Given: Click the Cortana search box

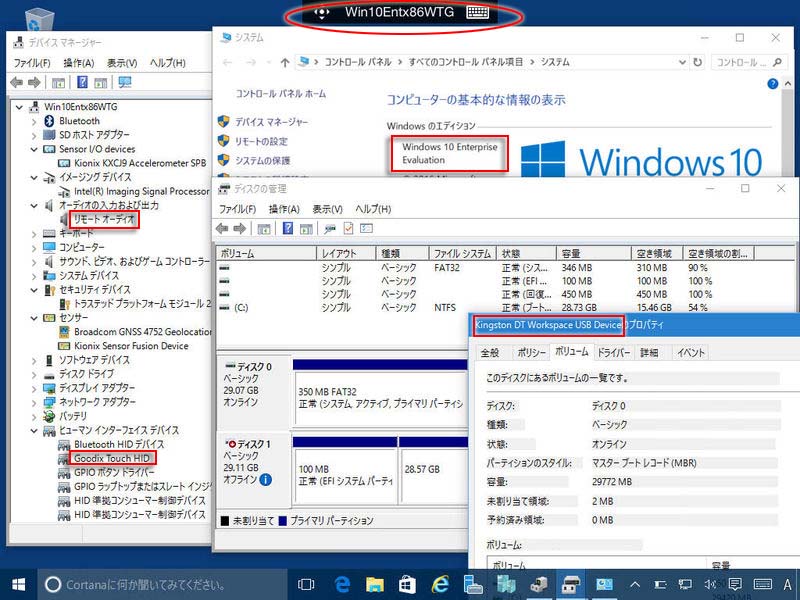Looking at the screenshot, I should pos(162,584).
